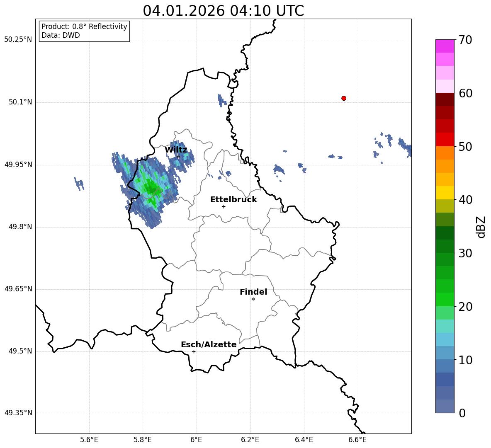Click the 49.35°N latitude label
491x448 pixels.
pos(18,413)
